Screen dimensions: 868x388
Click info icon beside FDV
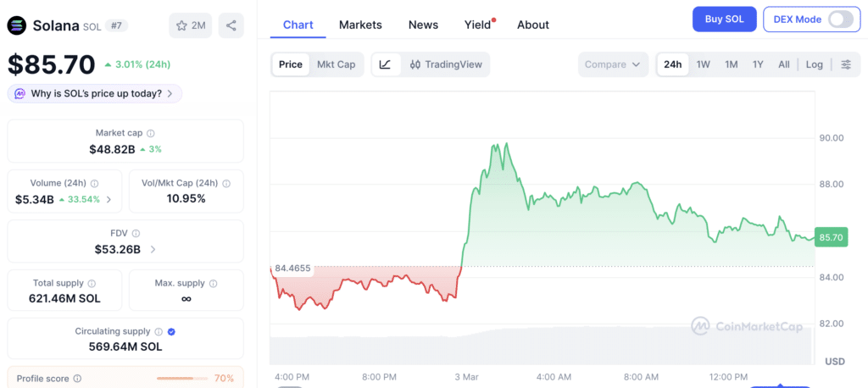click(x=136, y=234)
